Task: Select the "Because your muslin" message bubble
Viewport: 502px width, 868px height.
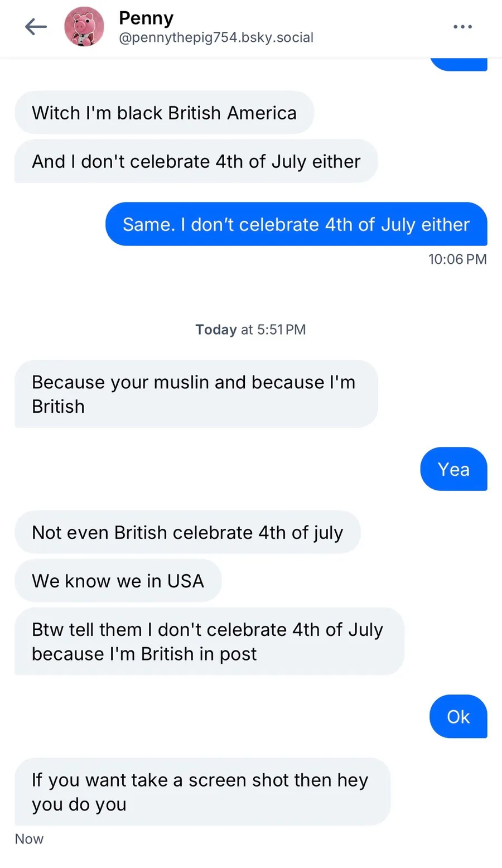Action: [x=196, y=394]
